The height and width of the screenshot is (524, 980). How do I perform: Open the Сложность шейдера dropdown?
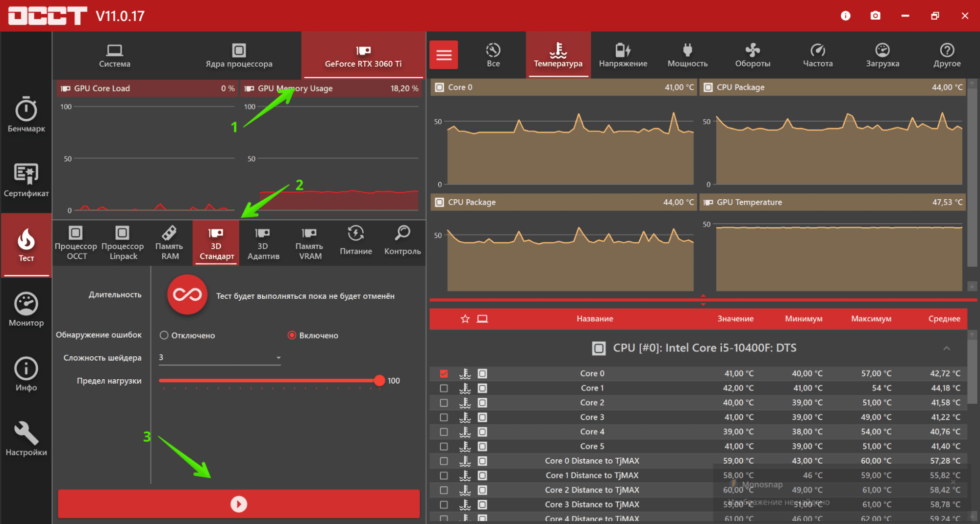220,358
